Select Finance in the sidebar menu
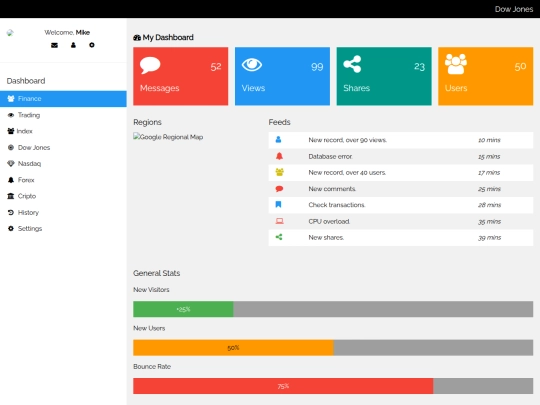540x405 pixels. pyautogui.click(x=63, y=99)
